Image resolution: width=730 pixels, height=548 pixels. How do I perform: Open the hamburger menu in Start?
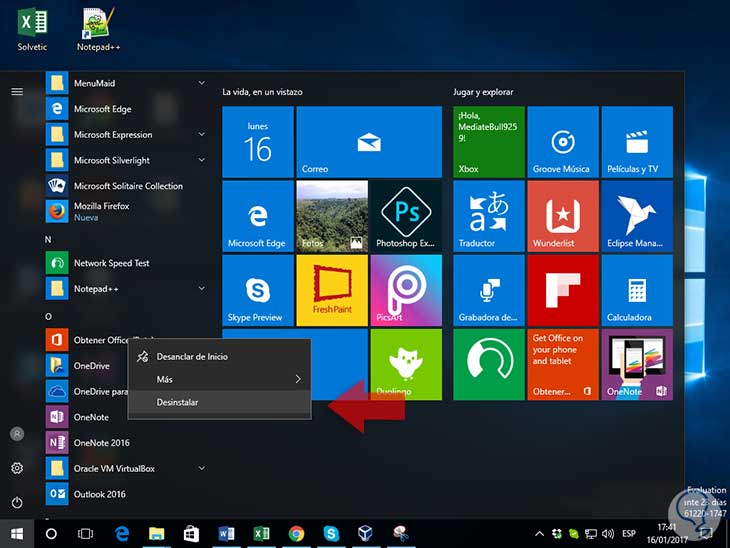[17, 91]
